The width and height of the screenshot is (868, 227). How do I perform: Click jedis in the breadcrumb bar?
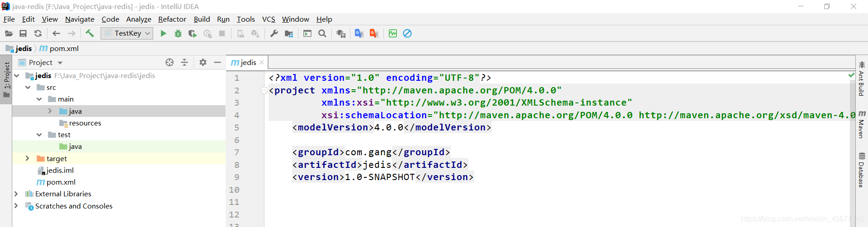pyautogui.click(x=19, y=48)
